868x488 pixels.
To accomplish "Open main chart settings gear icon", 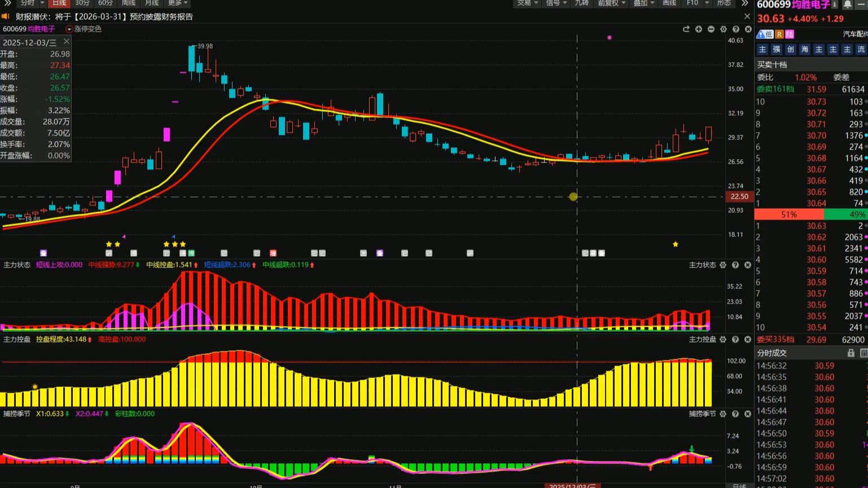I will tap(724, 29).
